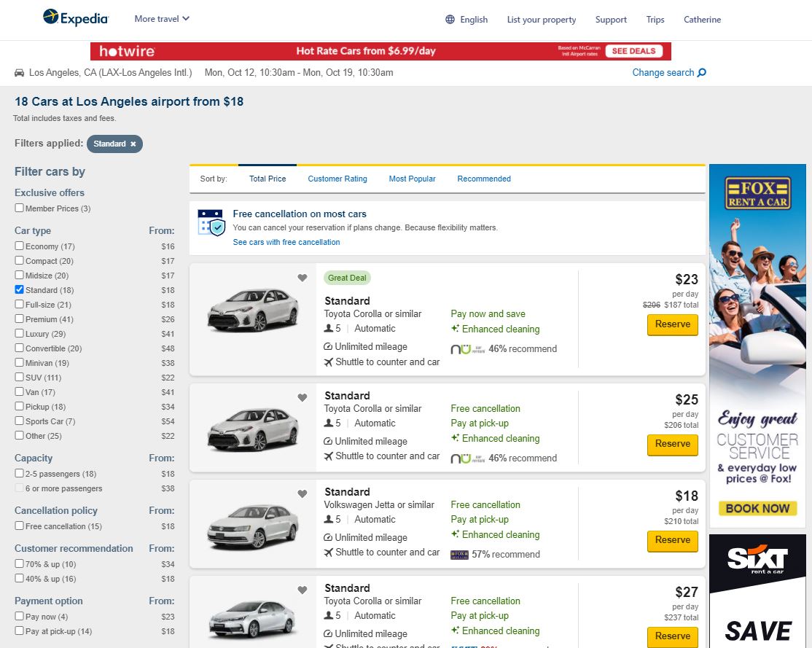
Task: Enable the Free cancellation filter
Action: [19, 526]
